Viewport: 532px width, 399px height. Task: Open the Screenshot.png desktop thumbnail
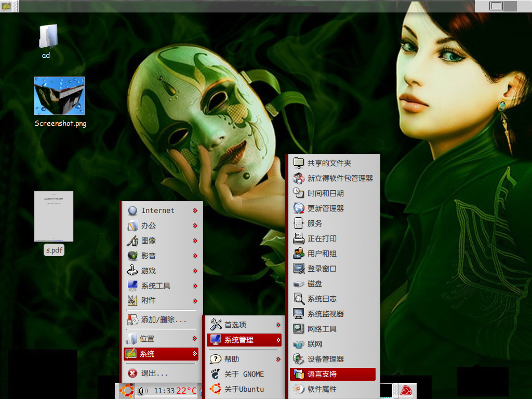click(59, 96)
